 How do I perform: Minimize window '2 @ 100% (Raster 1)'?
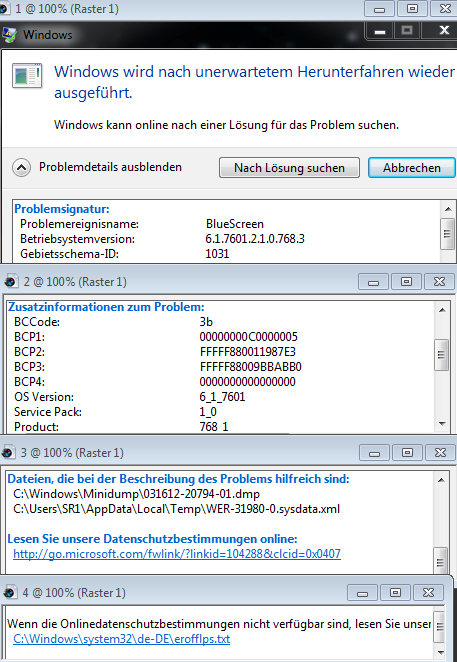[x=373, y=282]
